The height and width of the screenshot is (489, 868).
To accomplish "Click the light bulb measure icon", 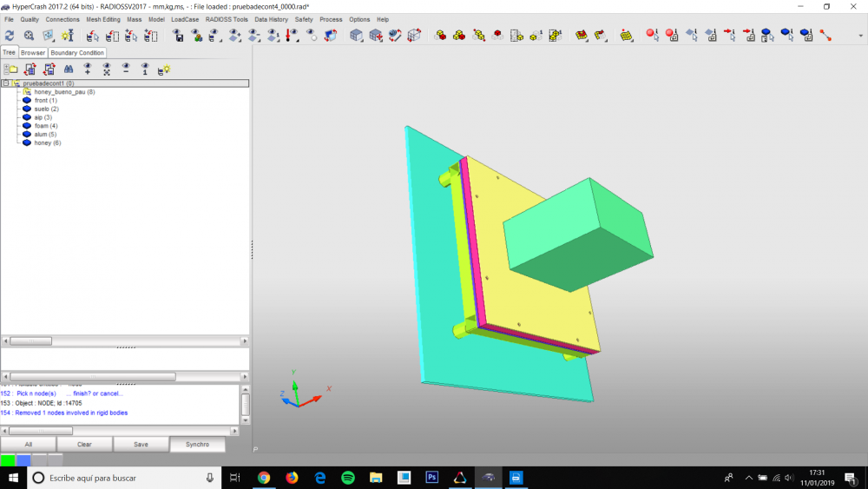I will [68, 36].
